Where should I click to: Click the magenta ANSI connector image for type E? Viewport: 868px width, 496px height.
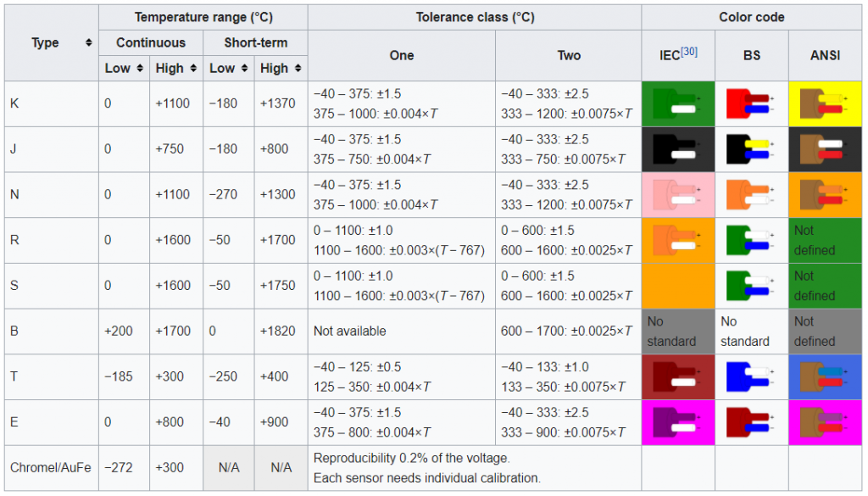point(825,423)
